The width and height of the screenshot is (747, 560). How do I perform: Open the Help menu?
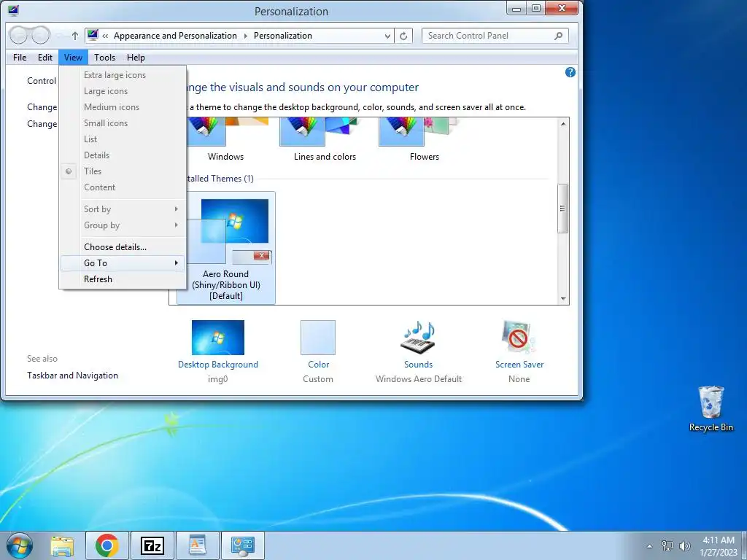pyautogui.click(x=136, y=58)
